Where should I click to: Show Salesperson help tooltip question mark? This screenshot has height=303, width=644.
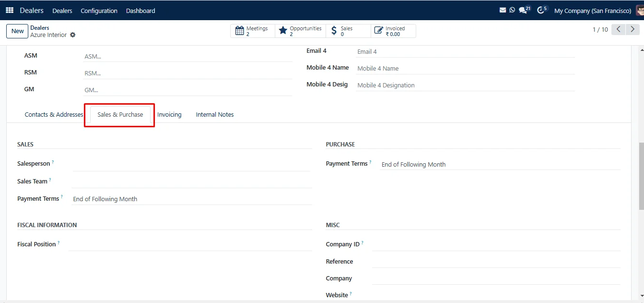(x=53, y=162)
